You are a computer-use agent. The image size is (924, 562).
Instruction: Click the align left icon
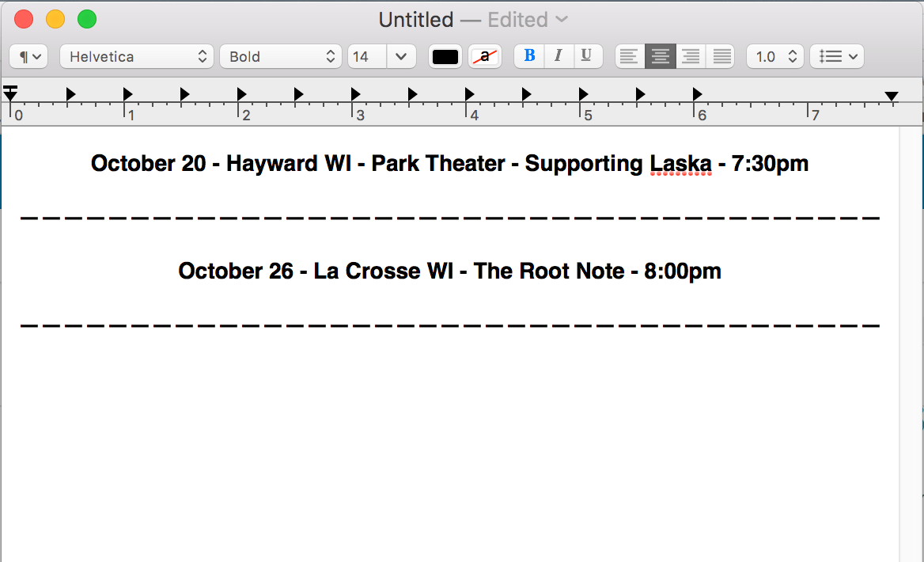(x=630, y=56)
